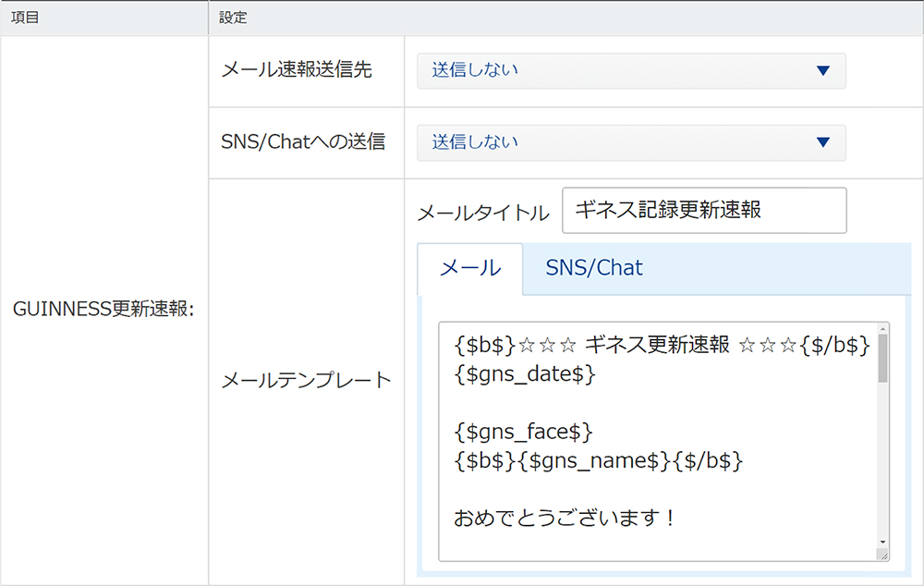Place cursor on the {$gns_date$} line
The image size is (924, 586).
tap(525, 374)
